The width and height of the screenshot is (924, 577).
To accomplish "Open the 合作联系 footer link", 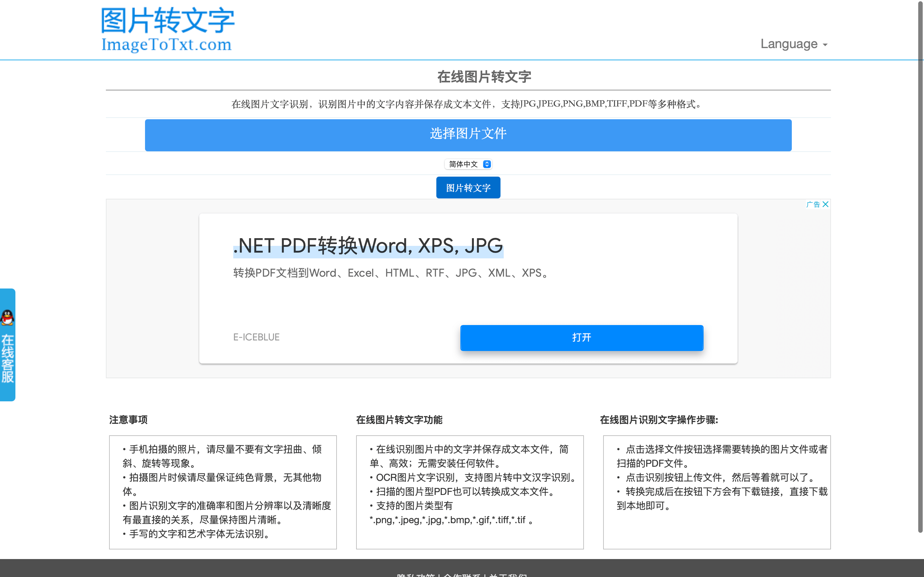I will click(x=462, y=575).
